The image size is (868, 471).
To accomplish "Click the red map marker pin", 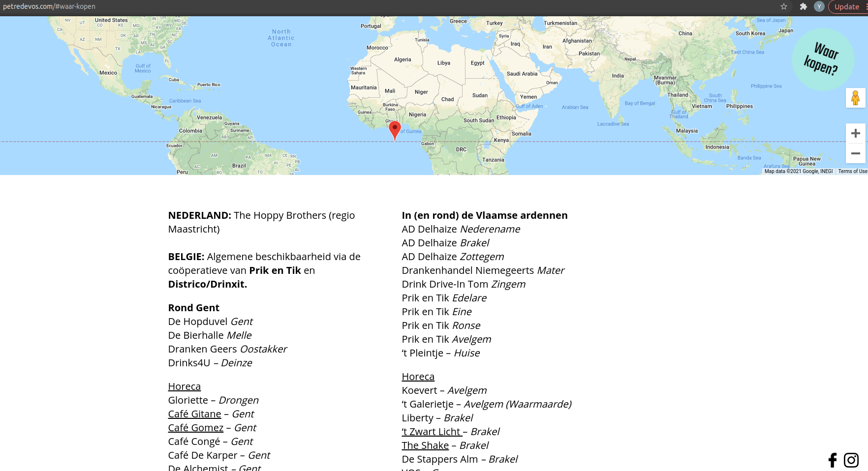I will coord(395,131).
